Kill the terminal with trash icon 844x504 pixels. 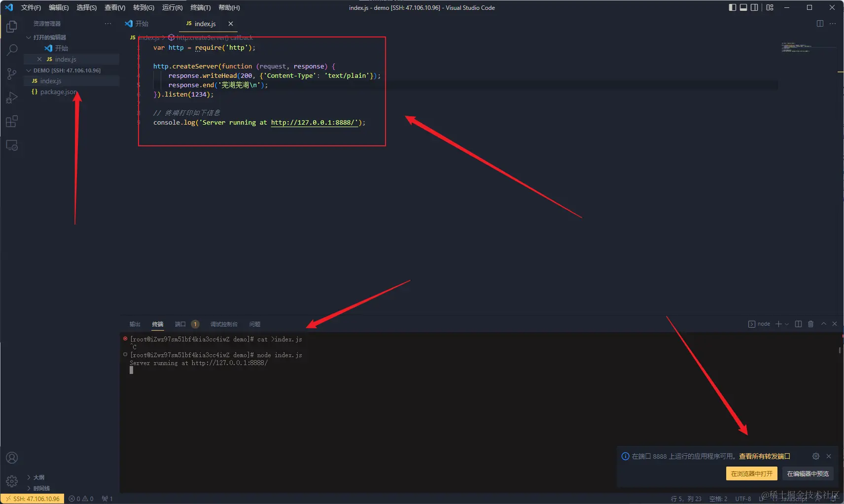tap(810, 324)
